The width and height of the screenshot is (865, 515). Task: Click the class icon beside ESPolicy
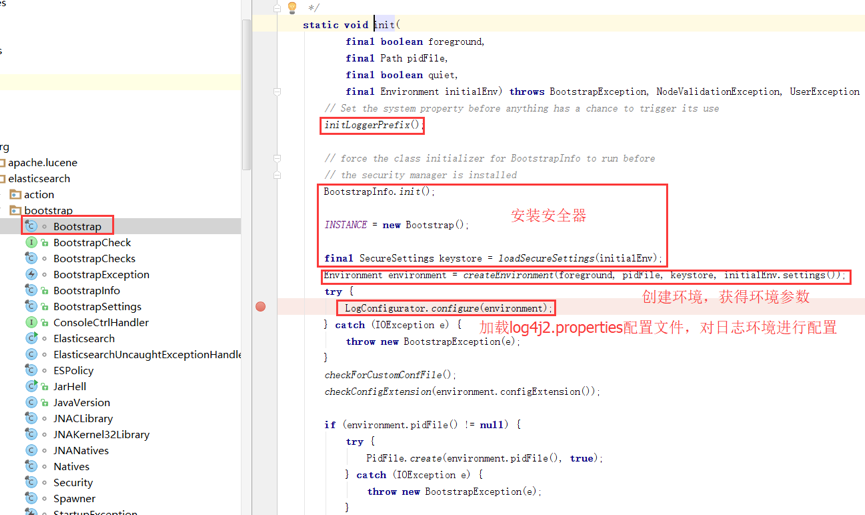tap(31, 370)
